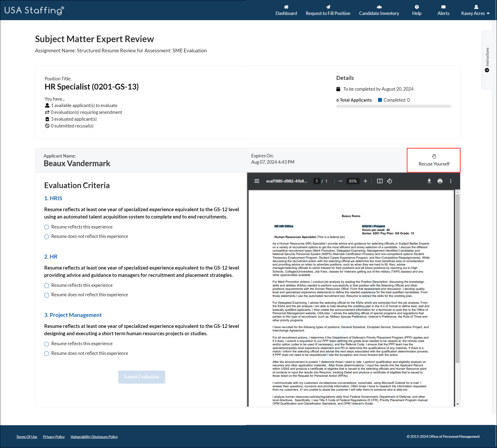This screenshot has width=497, height=448.
Task: Mark 'Resume reflects this experience' for Project Management
Action: (x=47, y=344)
